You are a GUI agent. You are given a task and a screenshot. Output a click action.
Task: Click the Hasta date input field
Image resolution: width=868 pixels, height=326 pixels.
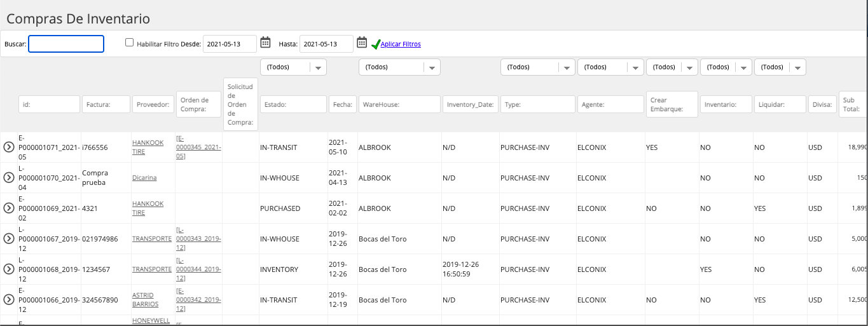pyautogui.click(x=326, y=44)
